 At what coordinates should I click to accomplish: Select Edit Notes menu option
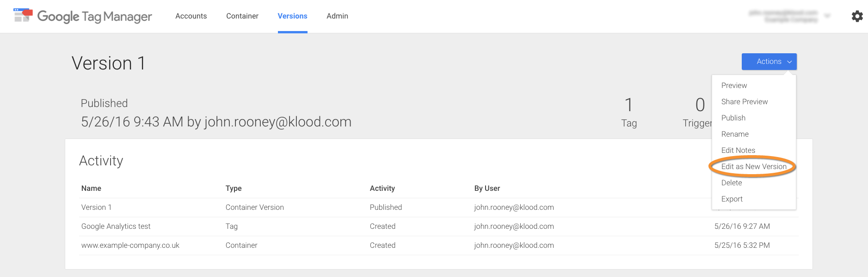coord(738,151)
